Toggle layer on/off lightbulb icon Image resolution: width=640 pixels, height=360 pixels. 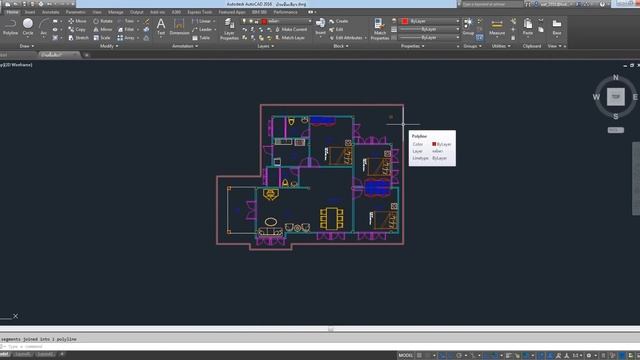244,21
